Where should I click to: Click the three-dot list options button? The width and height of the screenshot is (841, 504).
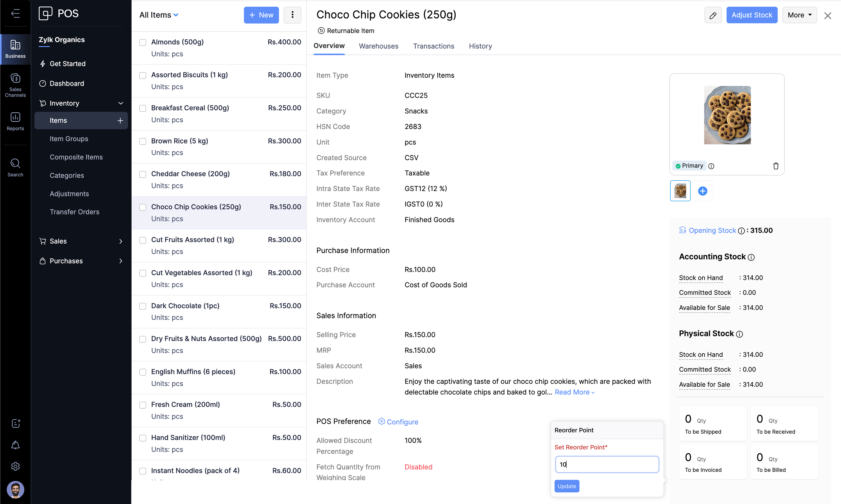292,15
